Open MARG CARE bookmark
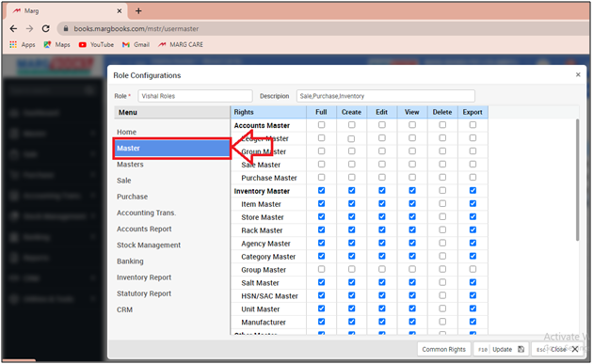 pos(181,44)
